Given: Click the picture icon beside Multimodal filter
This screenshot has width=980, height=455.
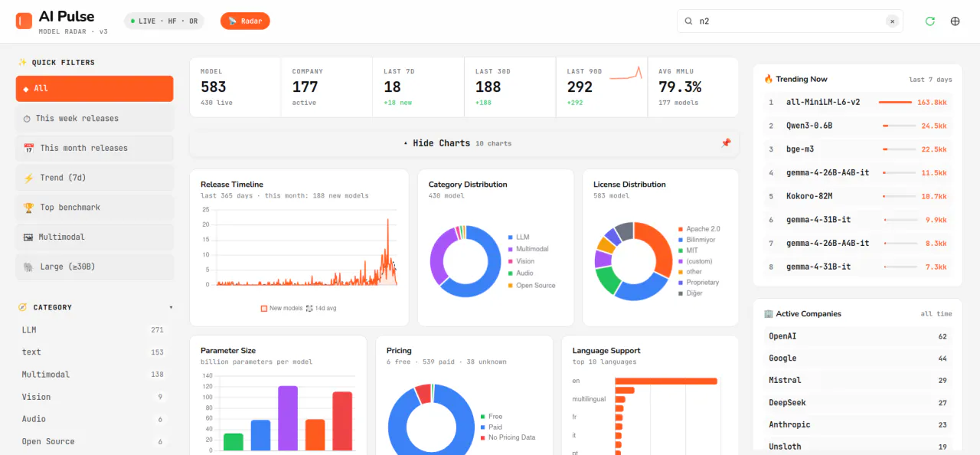Looking at the screenshot, I should point(28,237).
